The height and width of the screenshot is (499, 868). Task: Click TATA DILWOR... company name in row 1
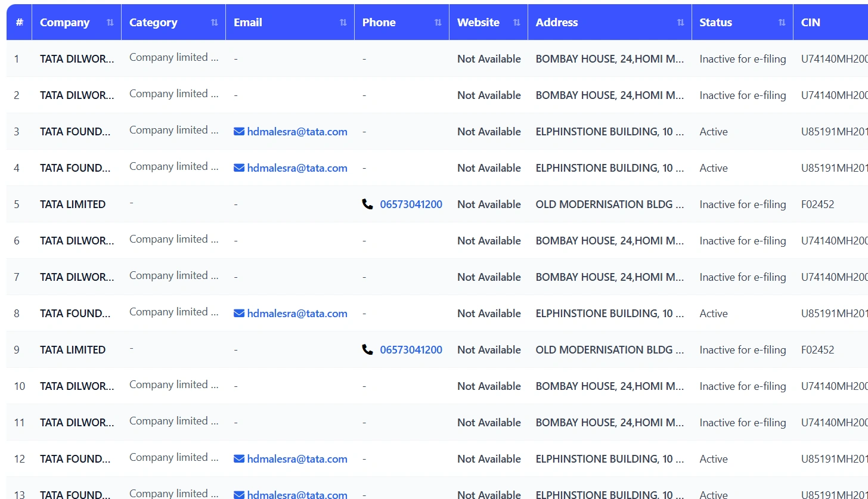click(x=77, y=59)
